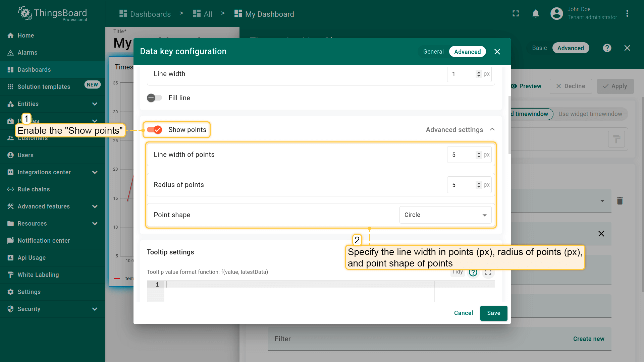Open the notifications bell icon
Image resolution: width=644 pixels, height=362 pixels.
point(536,14)
